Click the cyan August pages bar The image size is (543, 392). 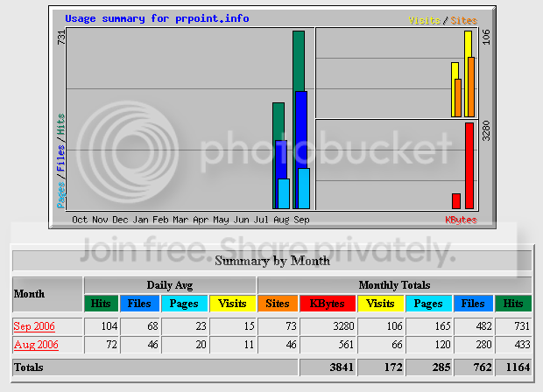pyautogui.click(x=284, y=193)
